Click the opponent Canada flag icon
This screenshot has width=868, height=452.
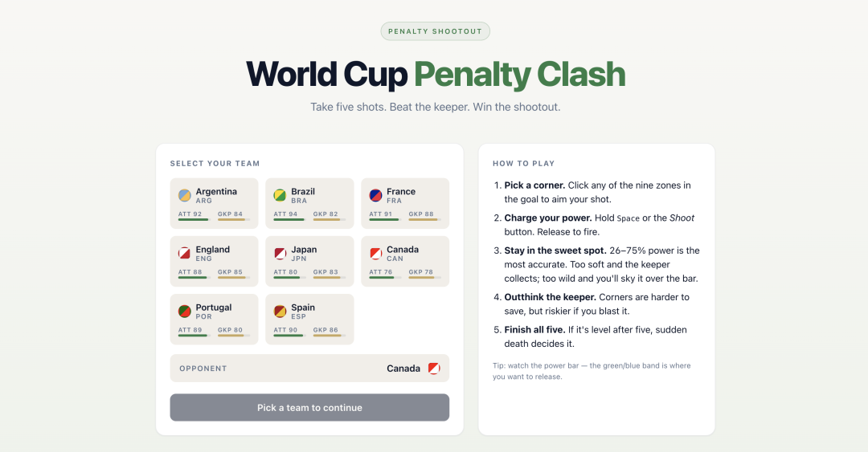point(434,369)
